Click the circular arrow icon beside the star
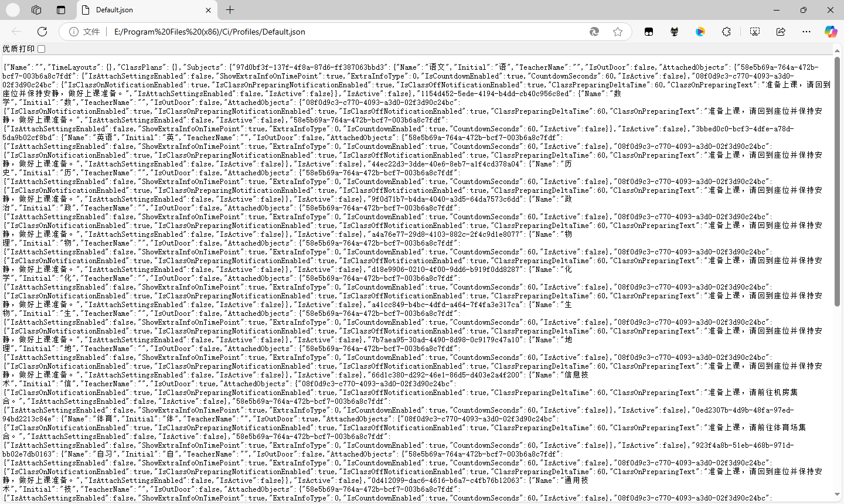 [x=594, y=32]
